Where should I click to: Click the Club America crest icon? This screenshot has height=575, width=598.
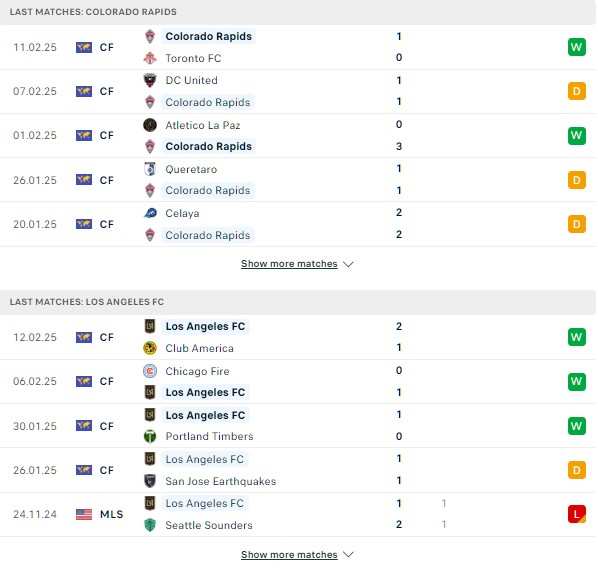click(150, 348)
